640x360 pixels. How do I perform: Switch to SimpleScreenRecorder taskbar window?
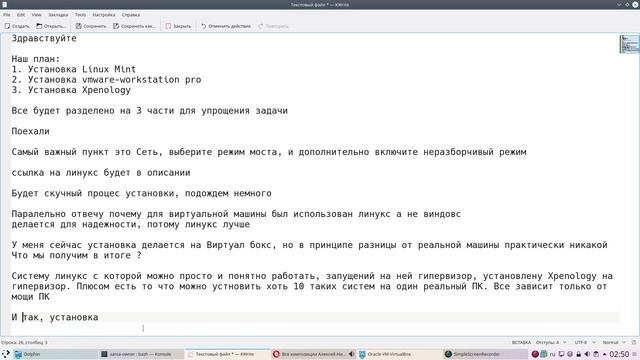485,354
